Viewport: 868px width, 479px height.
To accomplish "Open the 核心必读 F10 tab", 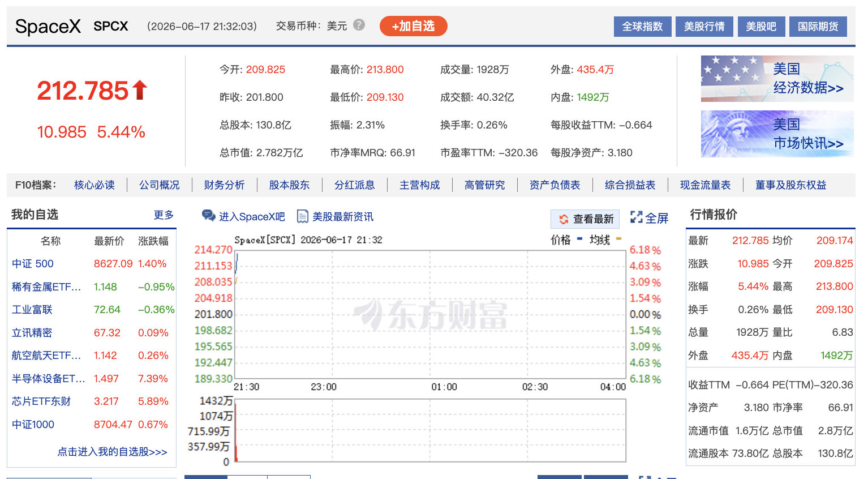I will 94,185.
